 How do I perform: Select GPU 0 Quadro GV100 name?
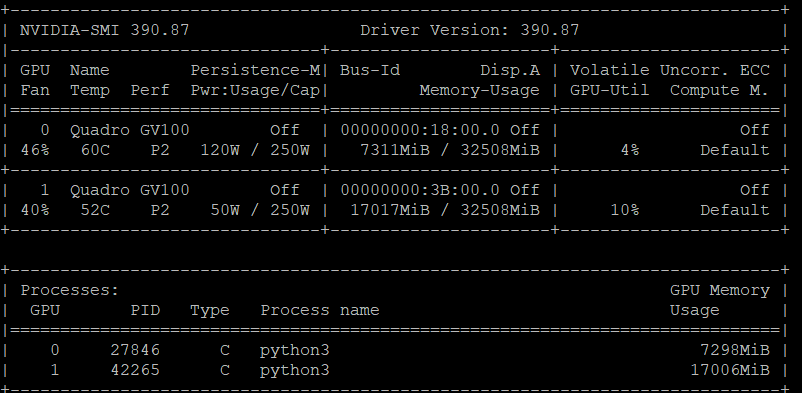129,130
